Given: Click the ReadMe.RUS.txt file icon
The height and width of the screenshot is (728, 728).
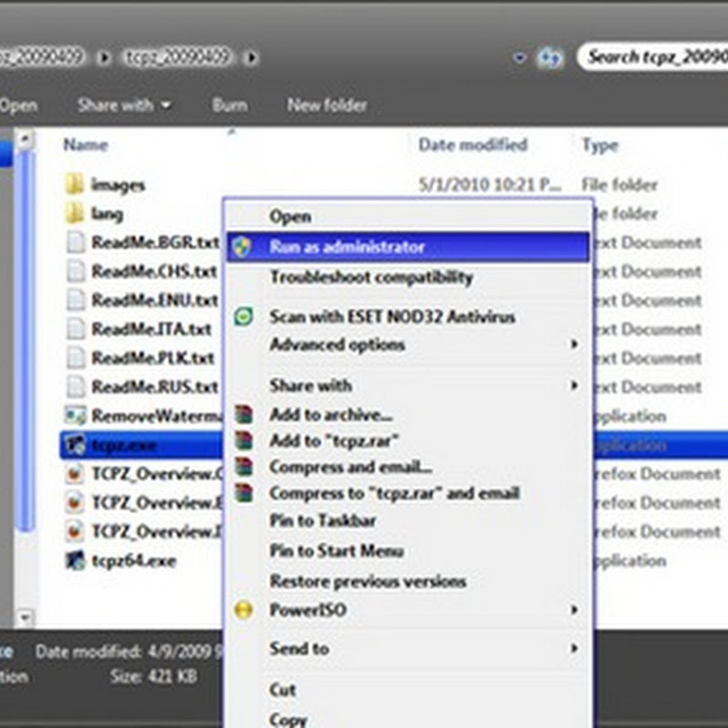Looking at the screenshot, I should (x=76, y=386).
